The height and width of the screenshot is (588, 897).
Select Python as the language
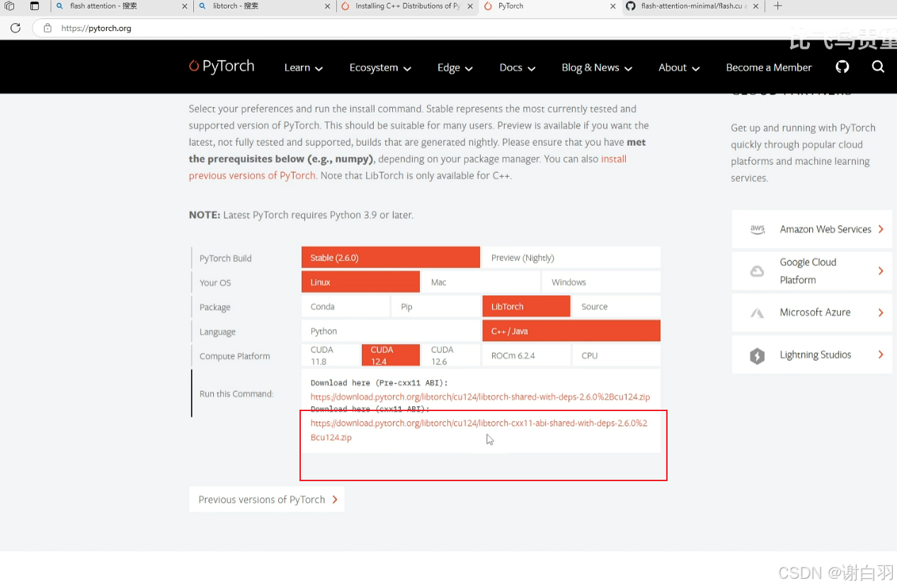(391, 330)
